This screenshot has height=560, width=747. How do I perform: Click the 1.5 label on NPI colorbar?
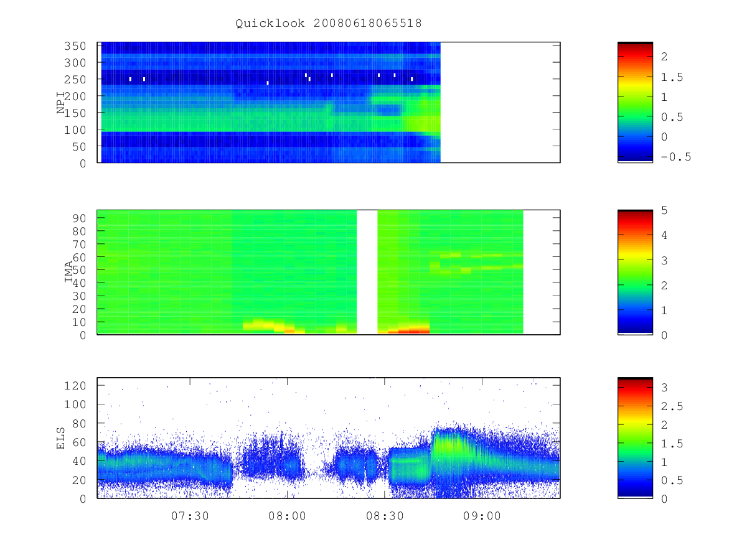click(x=672, y=77)
